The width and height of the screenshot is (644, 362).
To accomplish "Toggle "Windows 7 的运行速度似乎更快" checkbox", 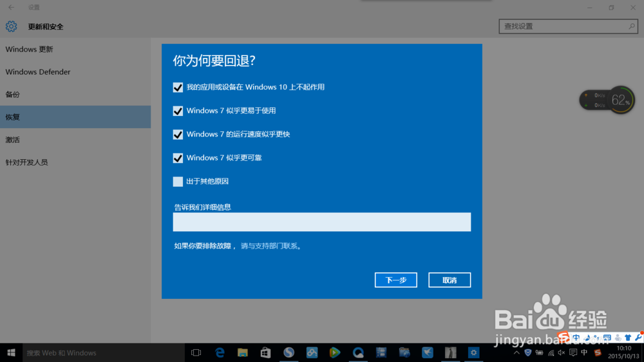I will click(x=178, y=135).
